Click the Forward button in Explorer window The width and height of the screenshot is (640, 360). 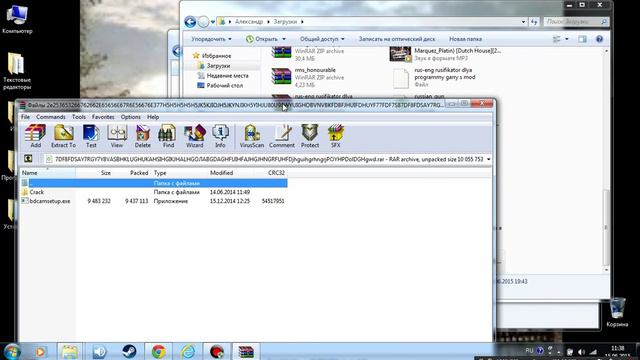(x=203, y=22)
